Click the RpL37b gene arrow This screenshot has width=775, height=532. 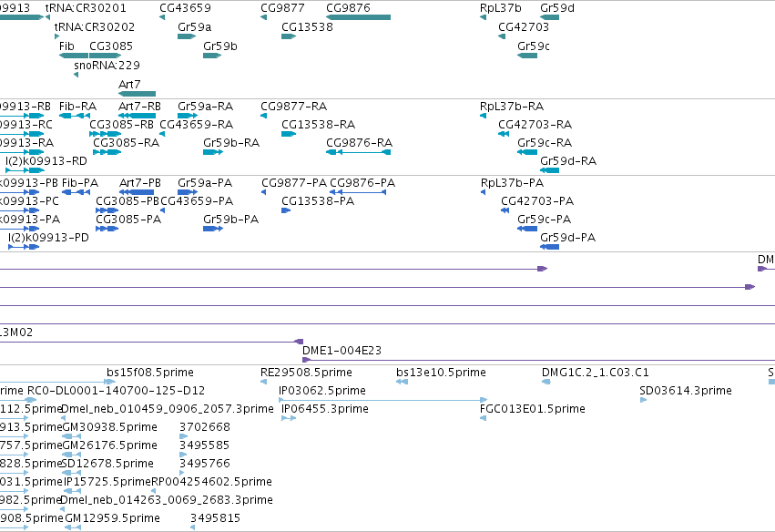(483, 17)
